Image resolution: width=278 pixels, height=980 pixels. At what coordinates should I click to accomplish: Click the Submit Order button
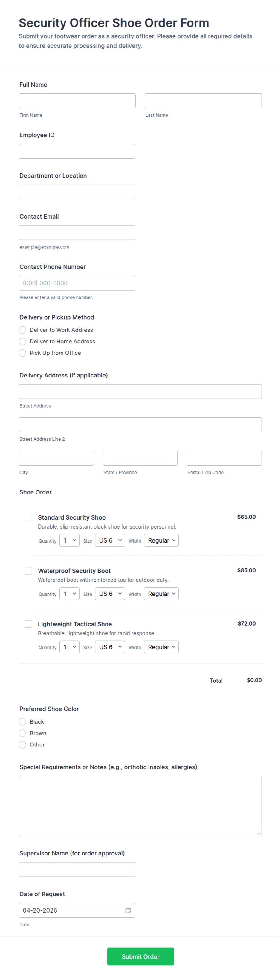point(140,956)
